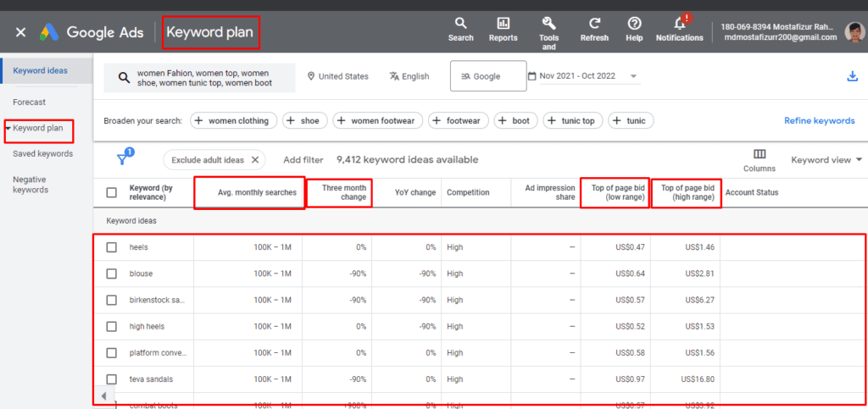Download keyword ideas with the download icon
868x409 pixels.
click(x=852, y=77)
